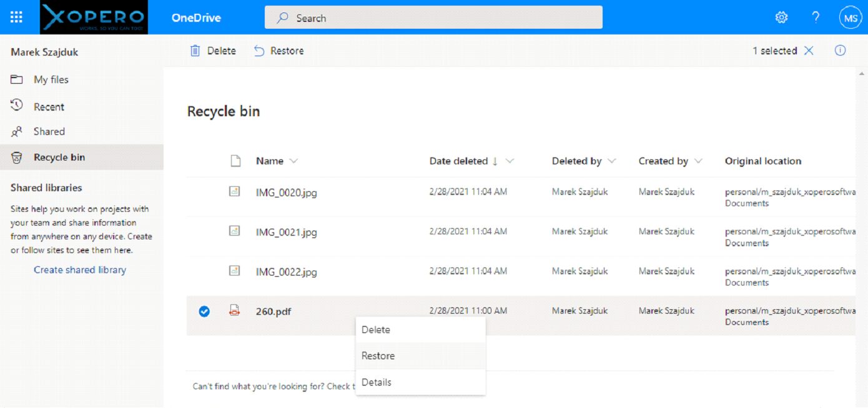Click the 260.pdf file name
The width and height of the screenshot is (868, 408).
(x=274, y=311)
